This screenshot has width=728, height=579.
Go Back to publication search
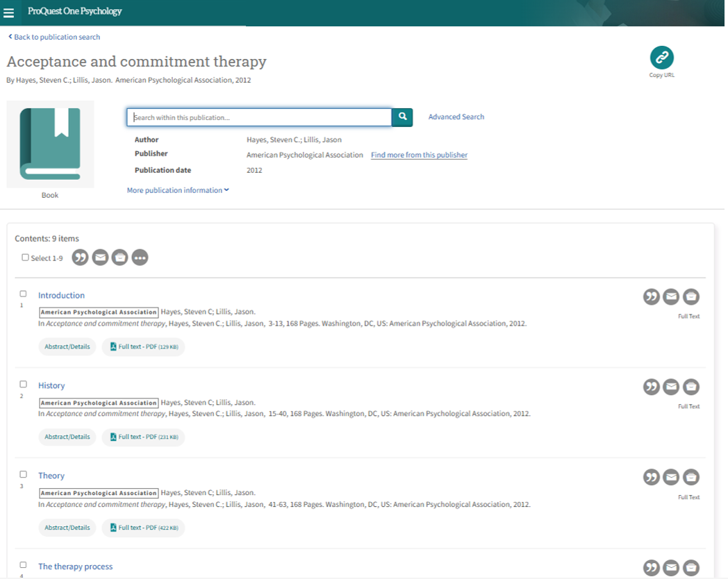click(x=54, y=37)
